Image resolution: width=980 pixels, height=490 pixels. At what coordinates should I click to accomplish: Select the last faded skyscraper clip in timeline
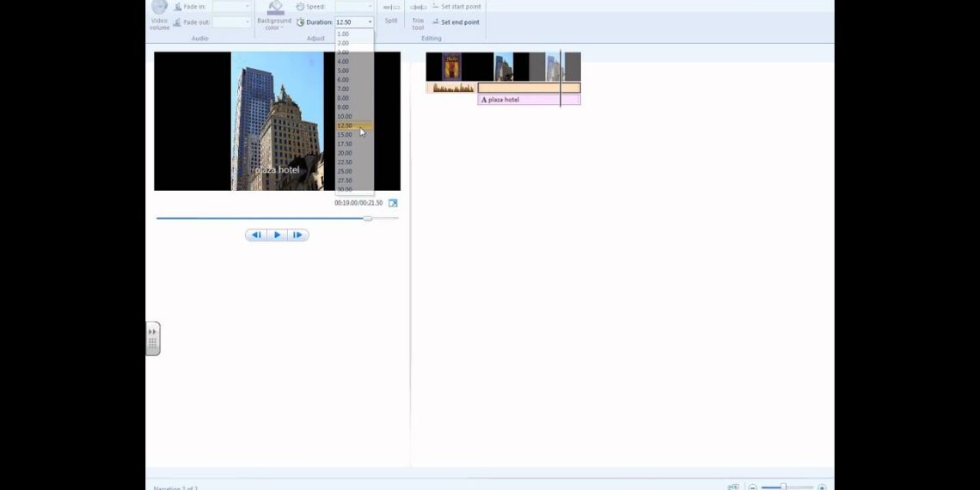coord(555,67)
